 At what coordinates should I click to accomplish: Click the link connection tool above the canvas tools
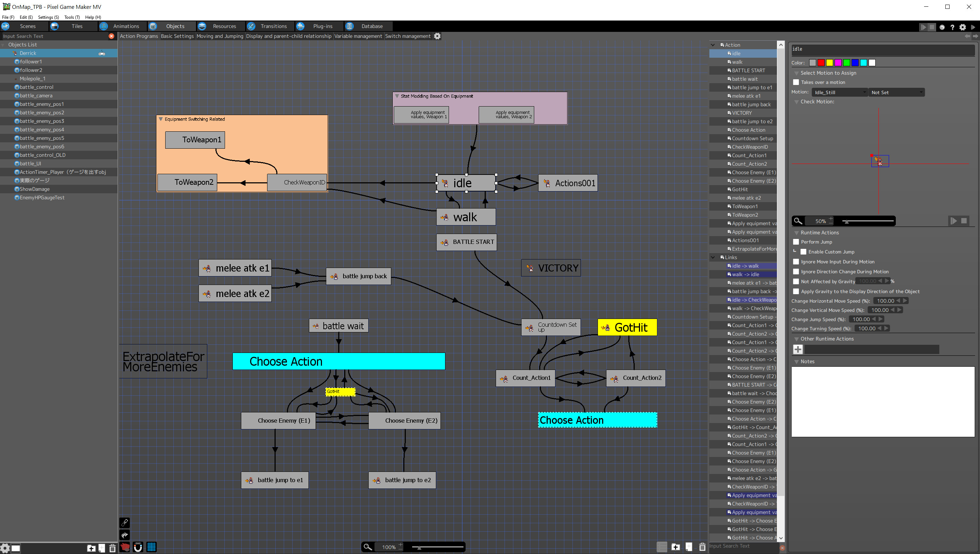point(125,522)
